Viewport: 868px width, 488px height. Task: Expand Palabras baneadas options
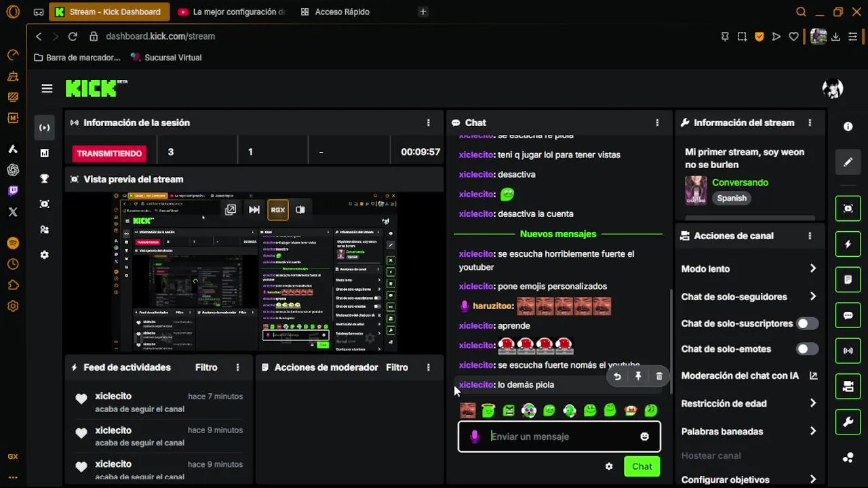812,431
